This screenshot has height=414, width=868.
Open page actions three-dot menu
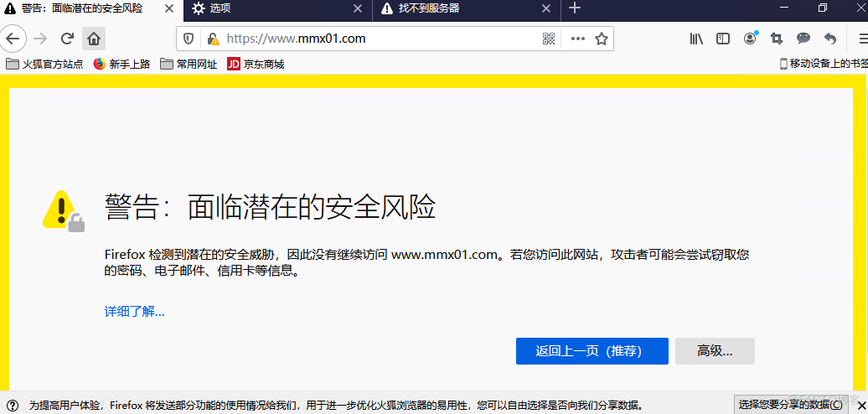577,39
